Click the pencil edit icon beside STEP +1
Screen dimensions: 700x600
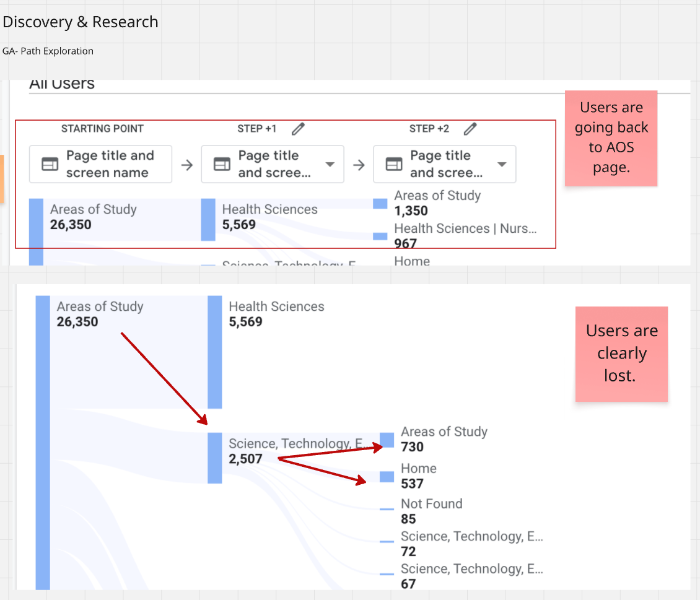(299, 129)
